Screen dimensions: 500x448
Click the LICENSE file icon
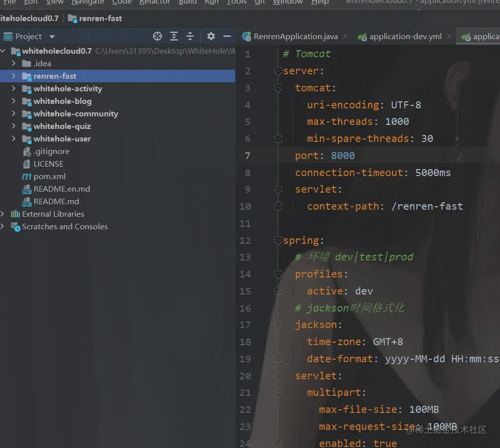[x=27, y=164]
